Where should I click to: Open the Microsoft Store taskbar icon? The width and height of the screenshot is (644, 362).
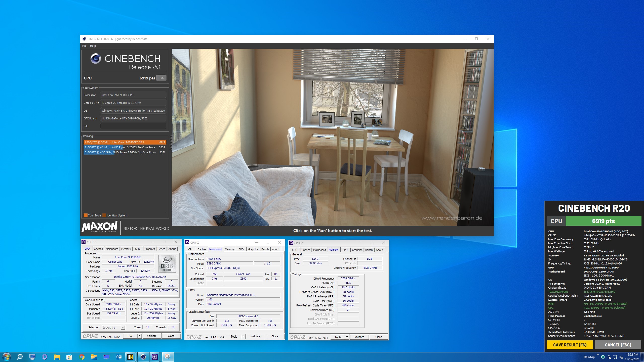[x=69, y=357]
